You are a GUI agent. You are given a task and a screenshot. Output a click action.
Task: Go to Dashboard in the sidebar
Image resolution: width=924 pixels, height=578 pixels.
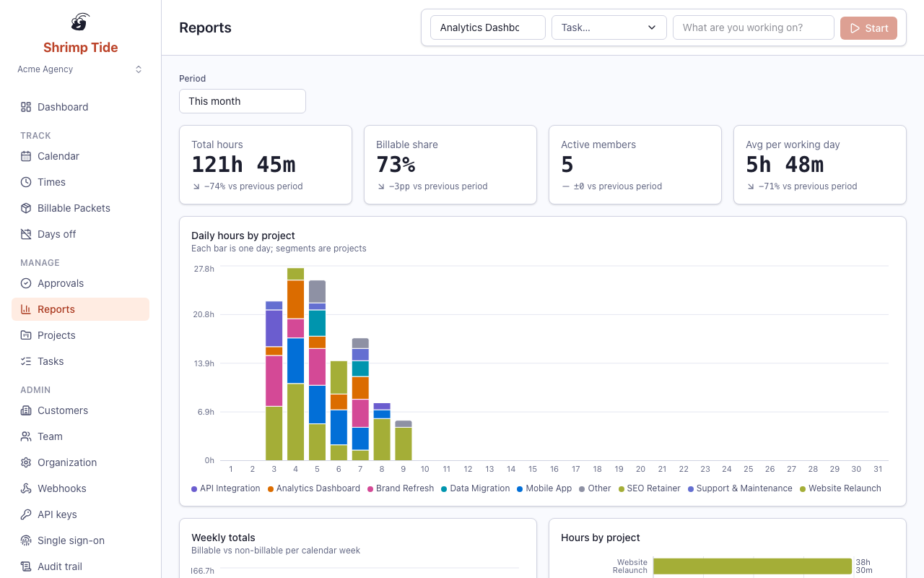tap(80, 107)
